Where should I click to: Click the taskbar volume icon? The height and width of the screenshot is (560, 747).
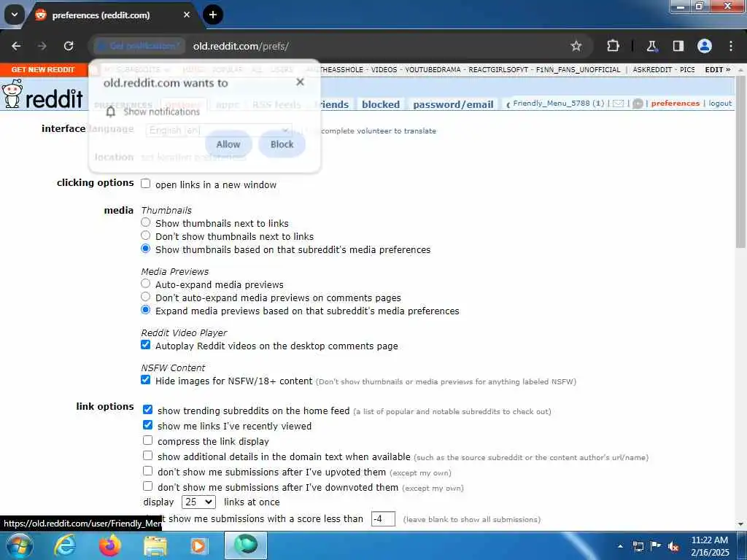pyautogui.click(x=673, y=546)
